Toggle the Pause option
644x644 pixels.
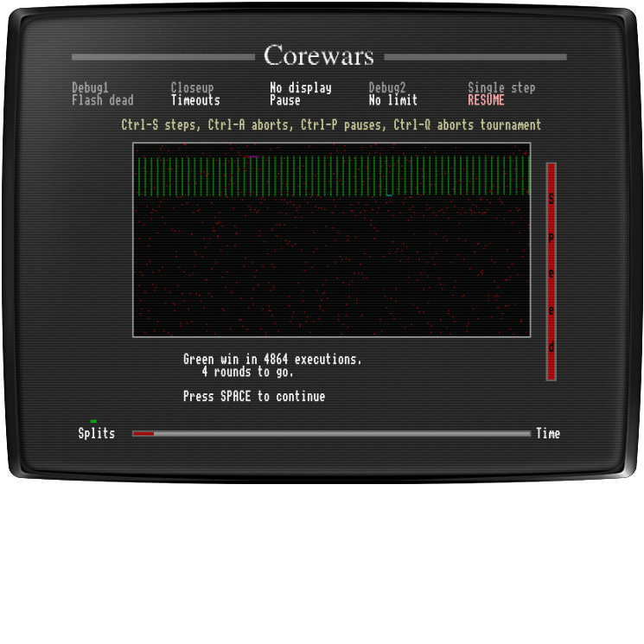tap(285, 100)
